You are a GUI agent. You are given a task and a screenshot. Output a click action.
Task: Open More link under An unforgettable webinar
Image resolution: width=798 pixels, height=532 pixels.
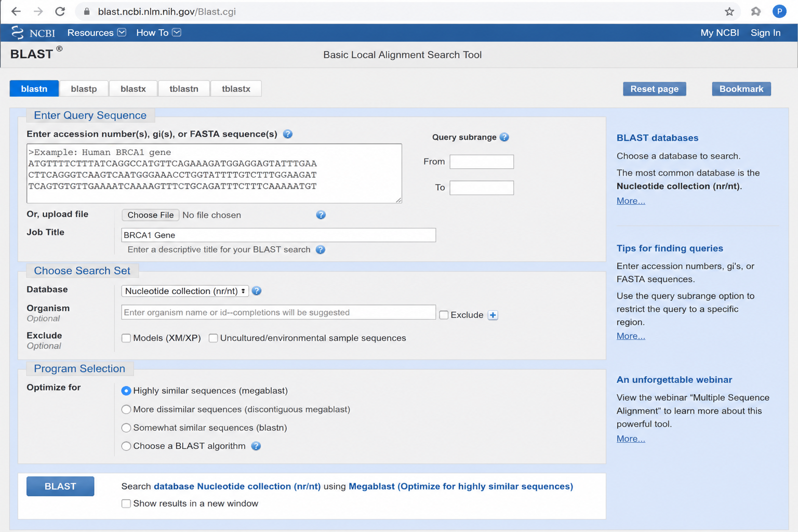pyautogui.click(x=631, y=439)
